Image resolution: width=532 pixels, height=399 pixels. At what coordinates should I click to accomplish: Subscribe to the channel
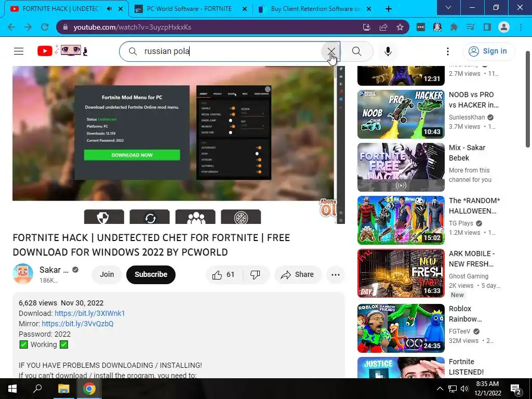pos(151,274)
